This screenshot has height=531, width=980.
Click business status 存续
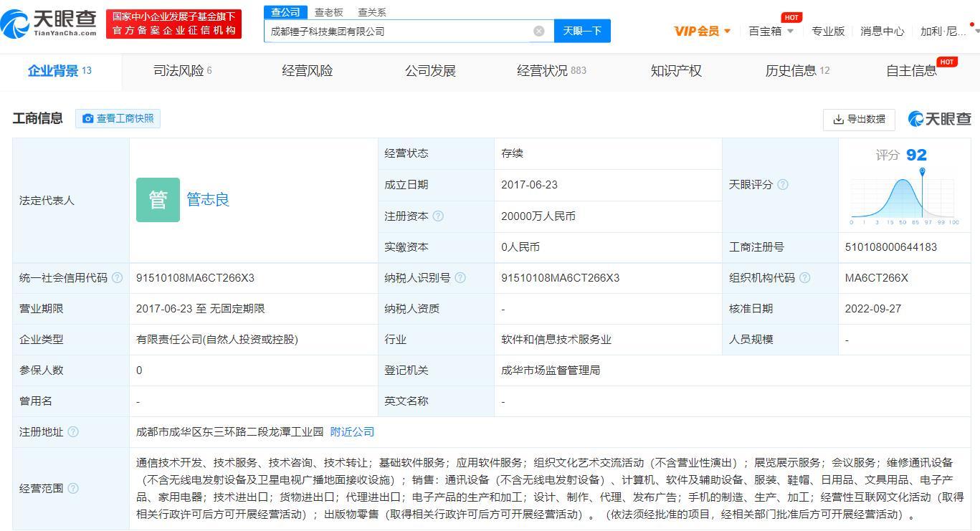click(x=512, y=153)
